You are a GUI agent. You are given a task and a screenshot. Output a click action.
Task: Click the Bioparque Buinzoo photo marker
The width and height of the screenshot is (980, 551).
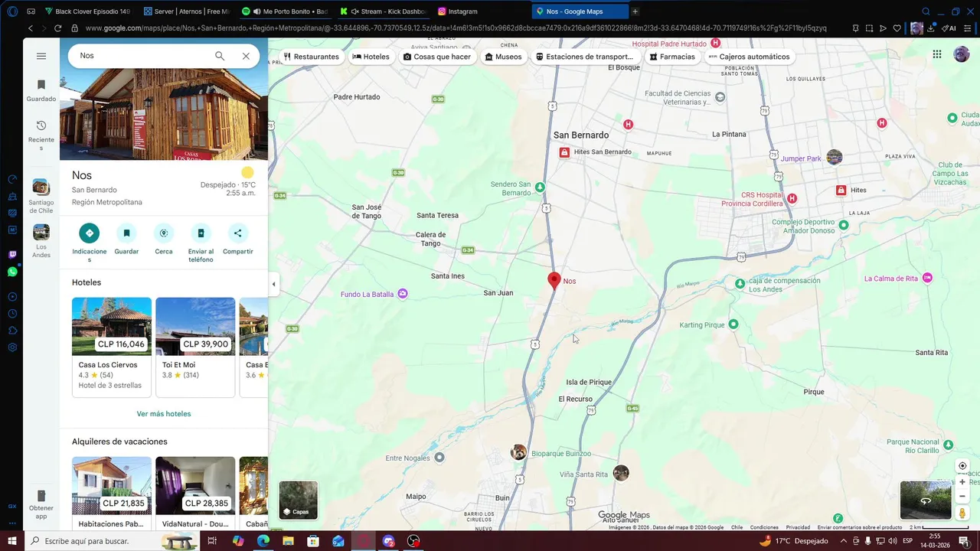[518, 452]
